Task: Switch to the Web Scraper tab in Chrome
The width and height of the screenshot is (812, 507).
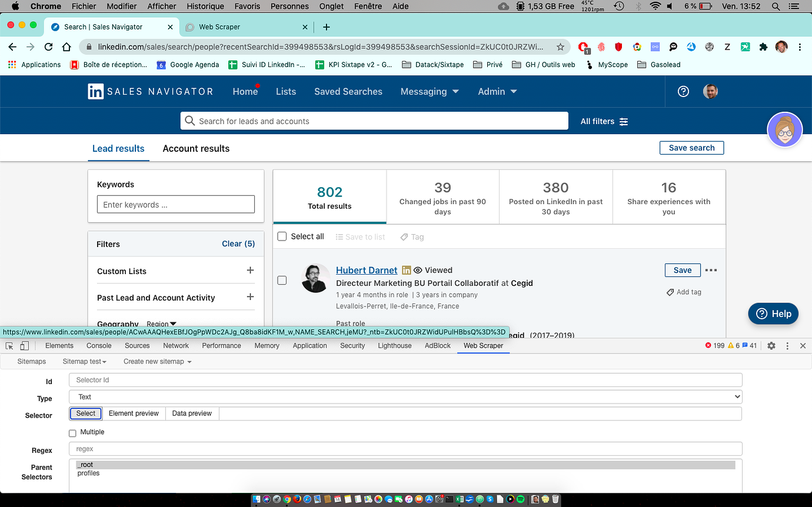Action: pyautogui.click(x=247, y=27)
